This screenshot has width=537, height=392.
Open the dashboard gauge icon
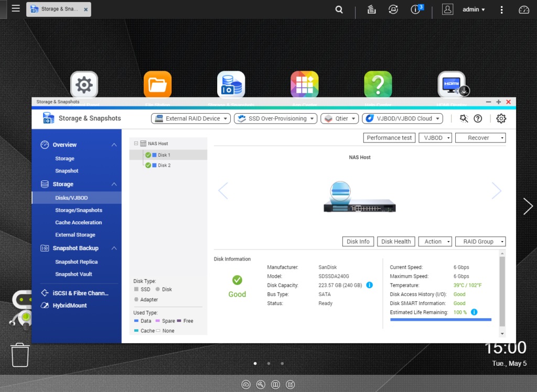coord(524,9)
